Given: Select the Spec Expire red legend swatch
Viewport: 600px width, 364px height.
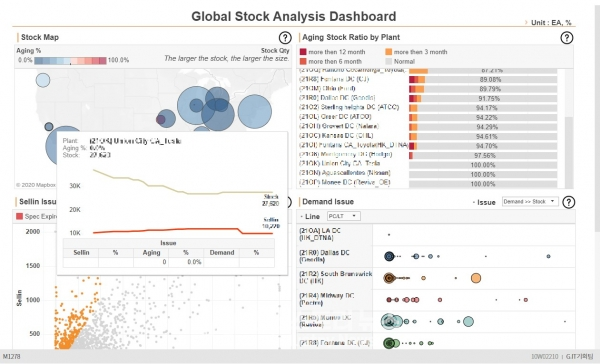Looking at the screenshot, I should pos(20,216).
